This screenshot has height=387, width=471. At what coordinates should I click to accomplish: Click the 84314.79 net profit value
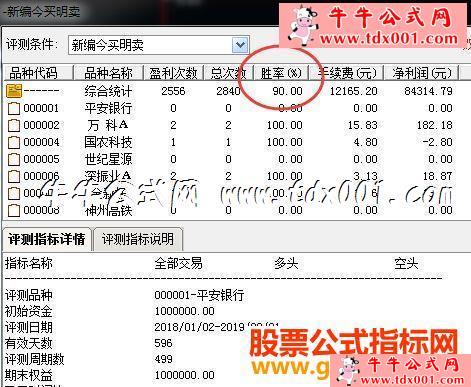[428, 91]
